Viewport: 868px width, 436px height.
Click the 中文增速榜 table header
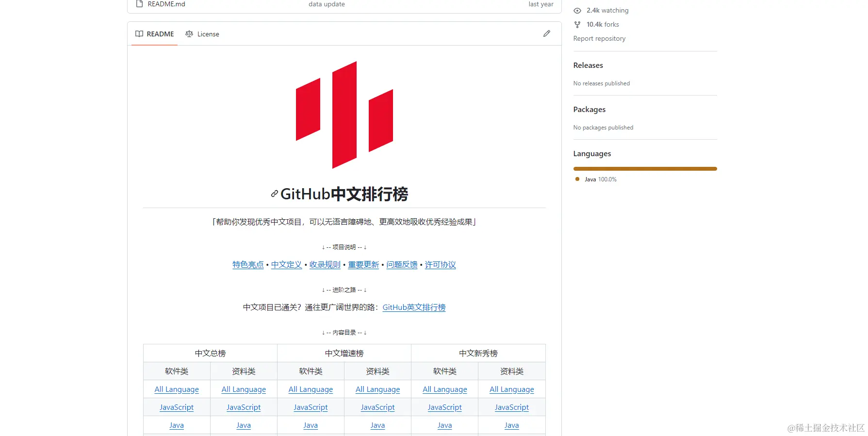(x=344, y=353)
